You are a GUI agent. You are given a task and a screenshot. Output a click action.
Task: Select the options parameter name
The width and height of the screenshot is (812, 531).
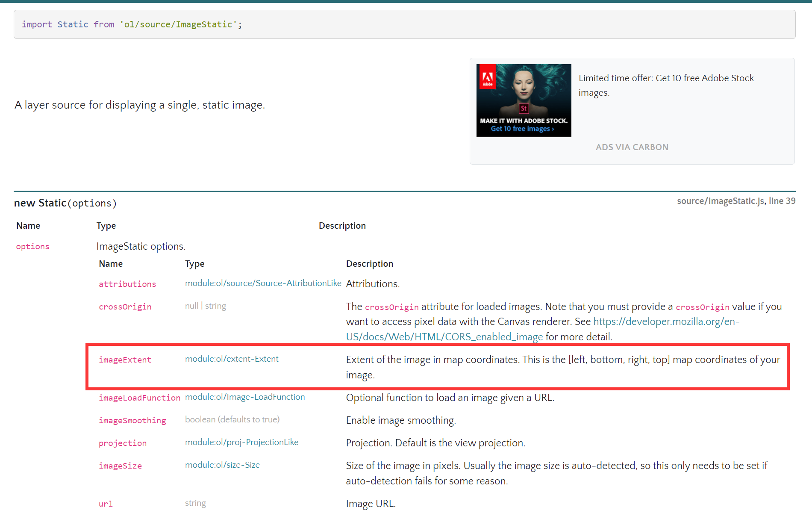32,246
